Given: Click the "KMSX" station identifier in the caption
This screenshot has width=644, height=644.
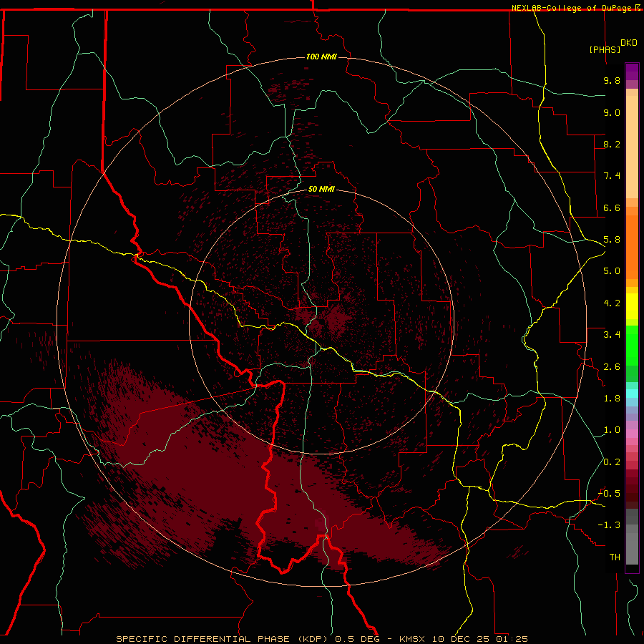Looking at the screenshot, I should click(412, 639).
